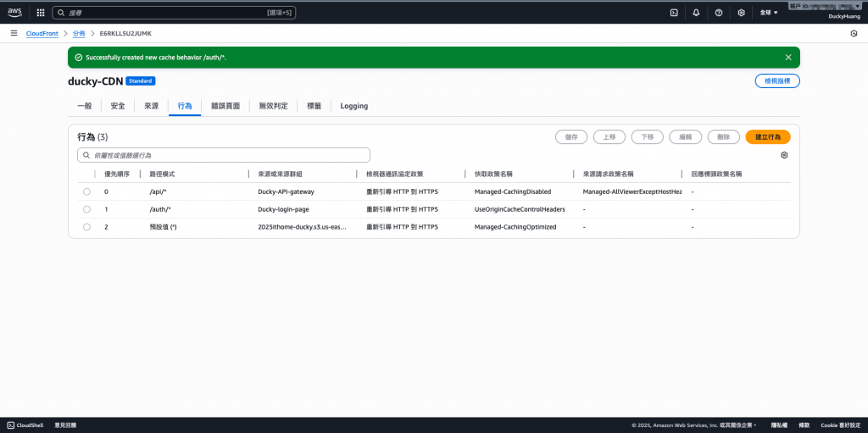The height and width of the screenshot is (433, 868).
Task: Go to CloudFront breadcrumb link
Action: 42,34
